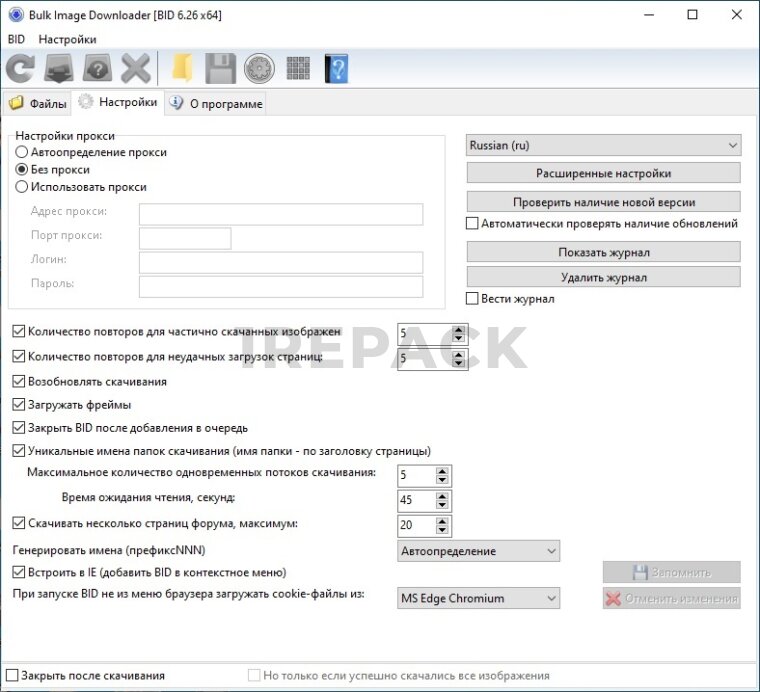
Task: Open the MS Edge Chromium cookie dropdown
Action: (478, 598)
